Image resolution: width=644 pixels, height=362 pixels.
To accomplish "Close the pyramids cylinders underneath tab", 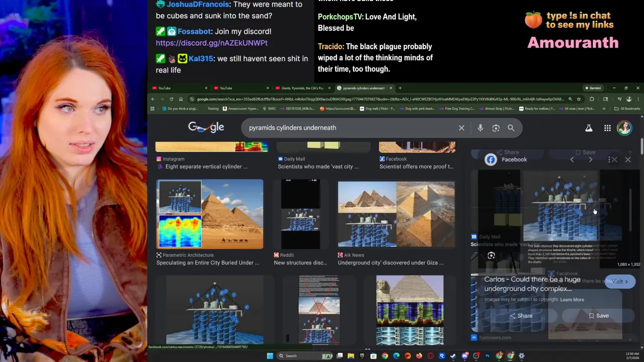I will (x=390, y=88).
